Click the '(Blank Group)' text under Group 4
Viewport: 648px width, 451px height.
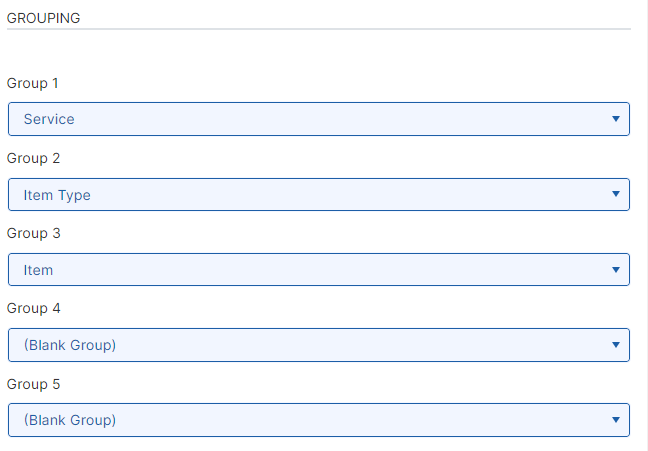(x=70, y=345)
